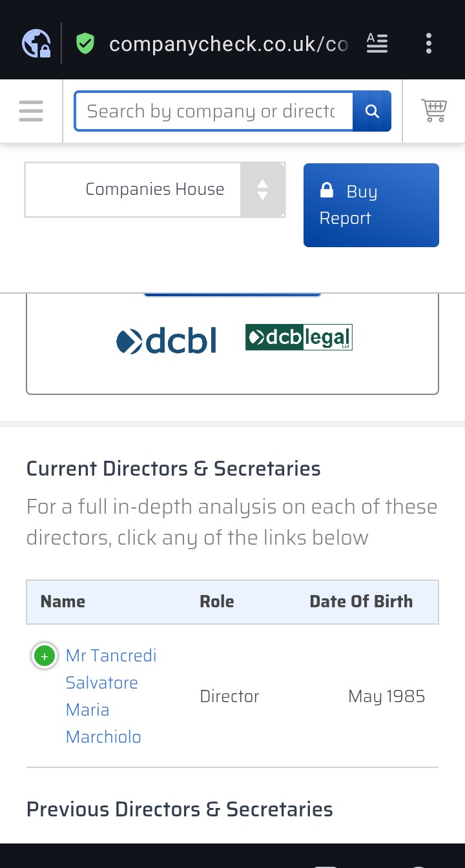
Task: Click the Role column header
Action: (x=216, y=601)
